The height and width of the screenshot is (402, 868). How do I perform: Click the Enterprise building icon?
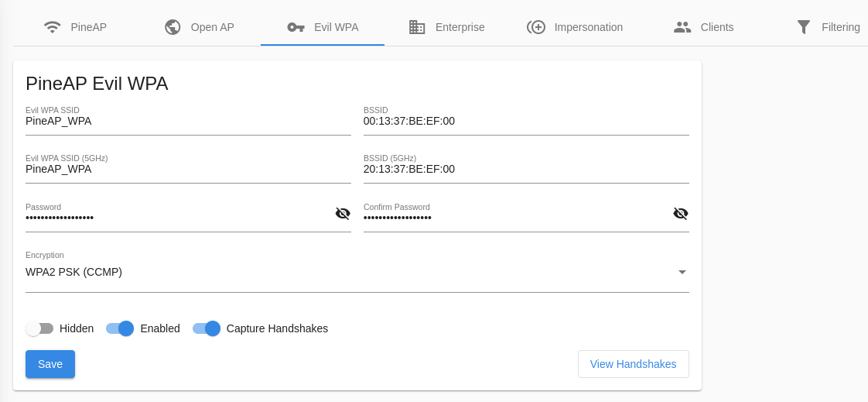point(417,27)
